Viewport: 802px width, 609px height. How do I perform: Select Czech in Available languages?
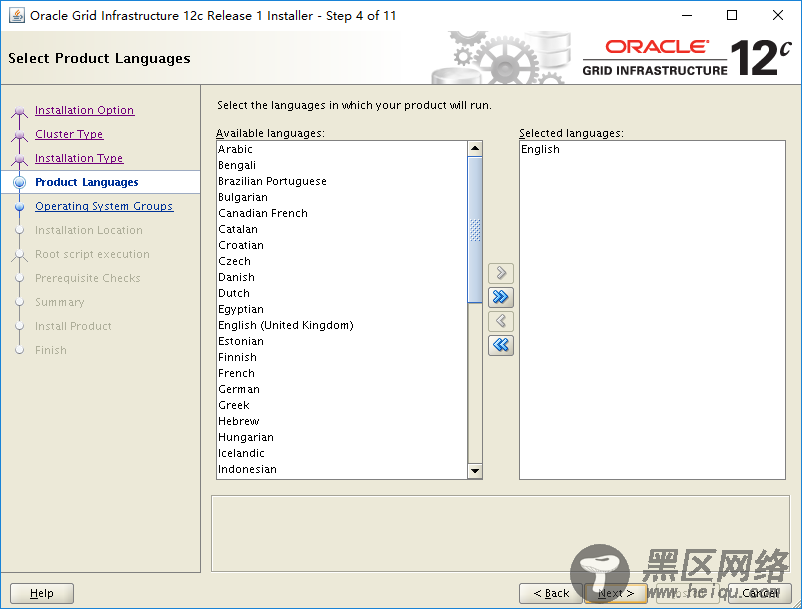click(x=342, y=261)
